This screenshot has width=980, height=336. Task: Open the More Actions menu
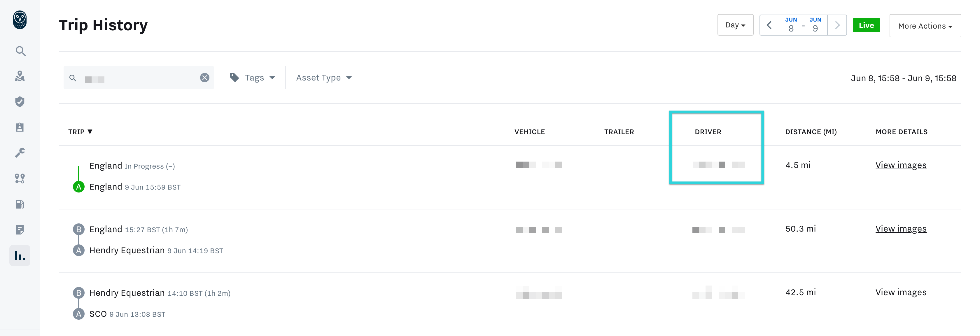[925, 26]
